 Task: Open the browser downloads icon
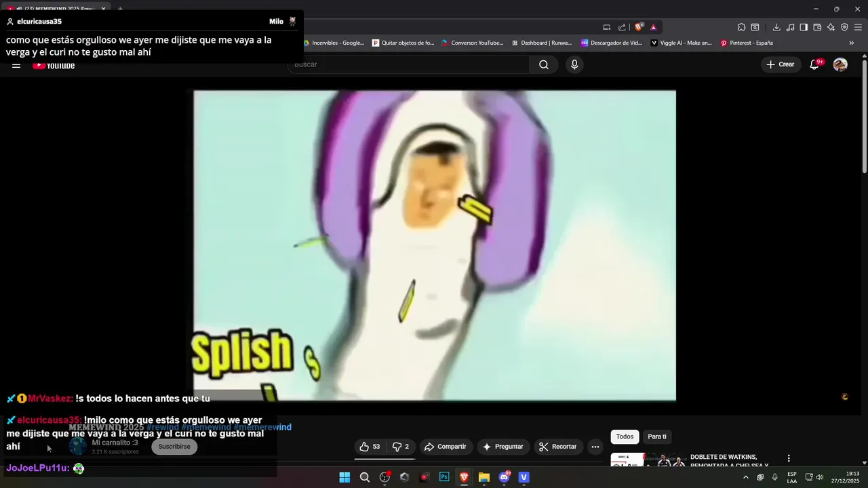tap(776, 27)
